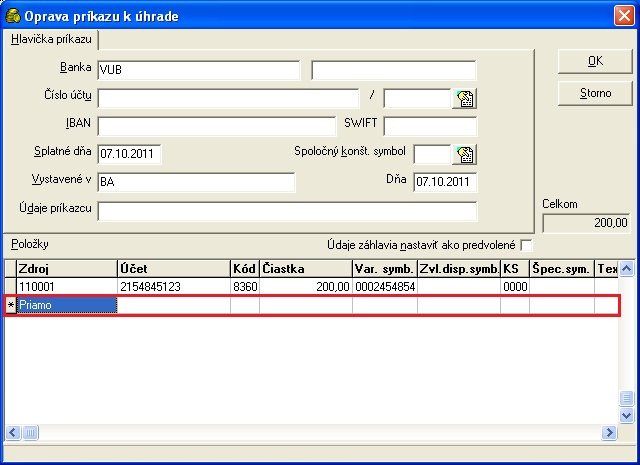Viewport: 640px width, 465px height.
Task: Switch to Hlavička príkazu tab
Action: coord(51,39)
